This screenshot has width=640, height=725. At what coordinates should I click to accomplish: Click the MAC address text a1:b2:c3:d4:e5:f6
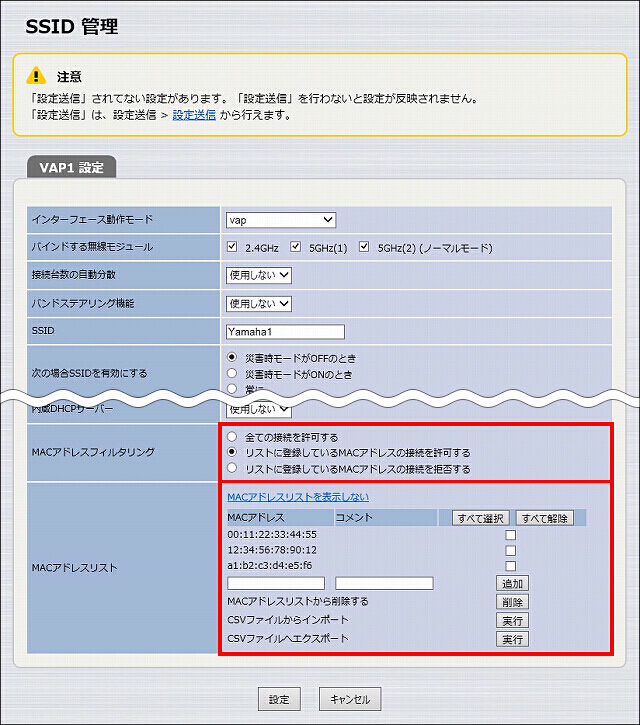tap(270, 565)
